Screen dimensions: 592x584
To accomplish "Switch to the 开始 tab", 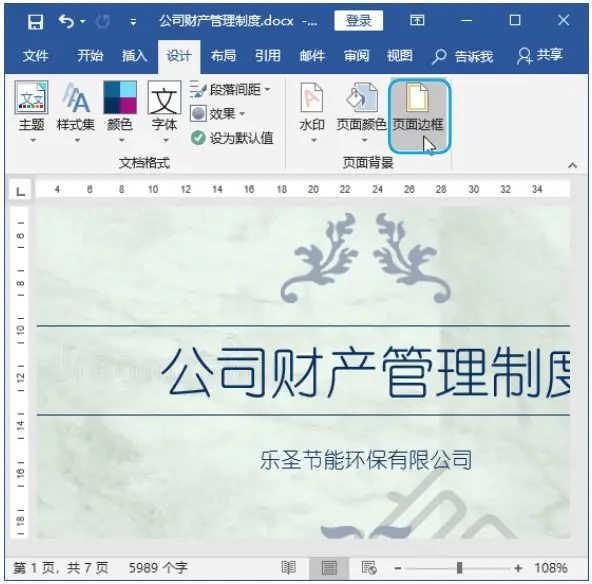I will (90, 56).
